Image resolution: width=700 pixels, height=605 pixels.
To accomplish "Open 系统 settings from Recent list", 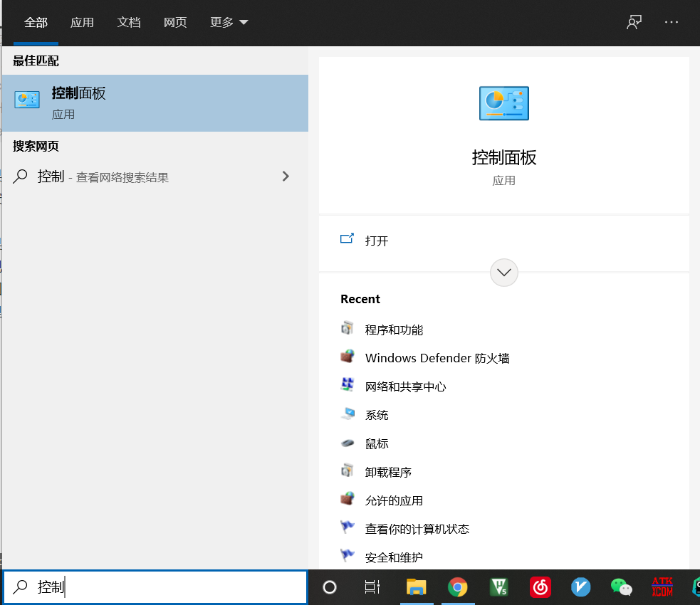I will [378, 415].
